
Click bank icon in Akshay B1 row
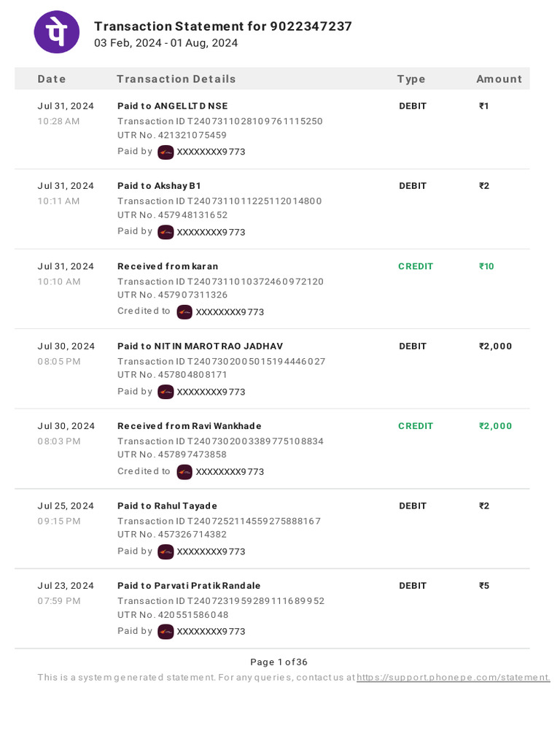click(166, 233)
